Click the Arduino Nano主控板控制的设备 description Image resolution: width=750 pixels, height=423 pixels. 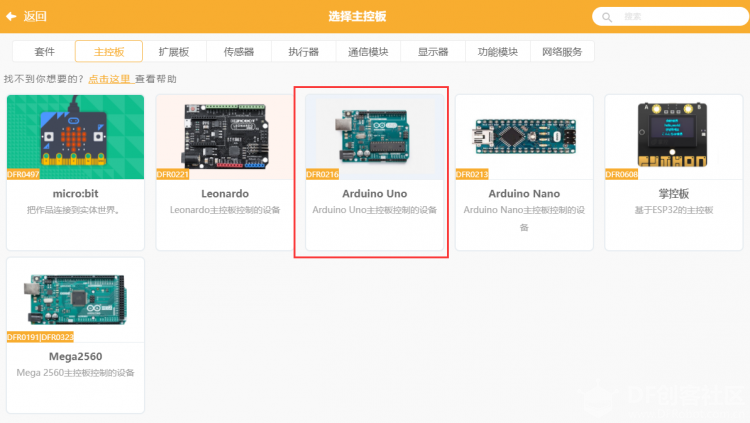pyautogui.click(x=524, y=218)
